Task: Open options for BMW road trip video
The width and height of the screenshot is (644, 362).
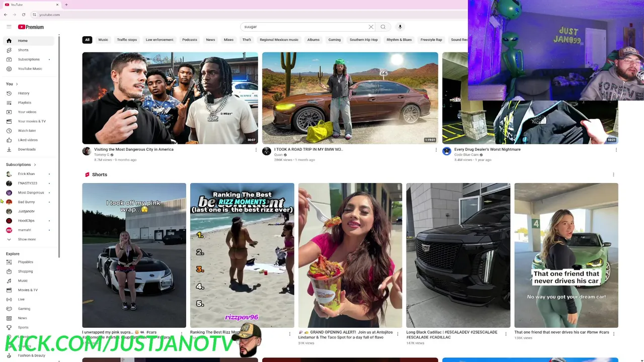Action: coord(436,150)
